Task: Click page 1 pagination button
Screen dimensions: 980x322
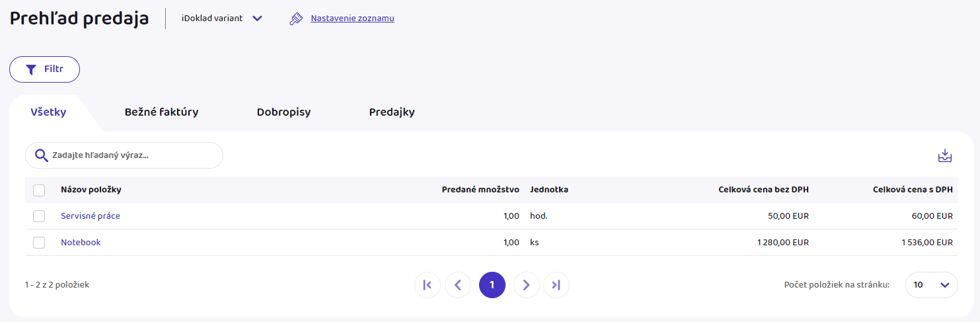Action: [x=492, y=285]
